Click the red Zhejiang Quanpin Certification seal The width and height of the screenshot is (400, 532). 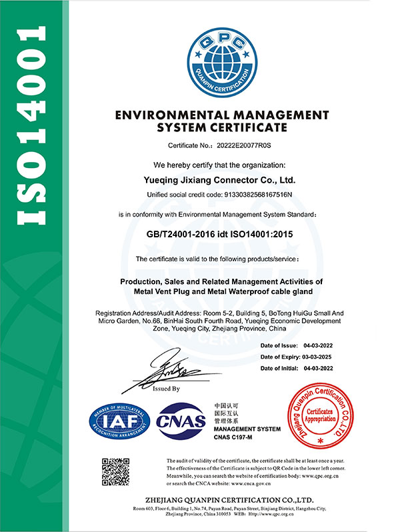[x=320, y=415]
